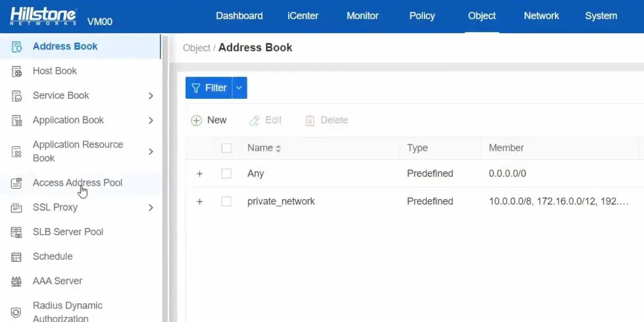Open Application Book in sidebar
The width and height of the screenshot is (644, 322).
[68, 120]
